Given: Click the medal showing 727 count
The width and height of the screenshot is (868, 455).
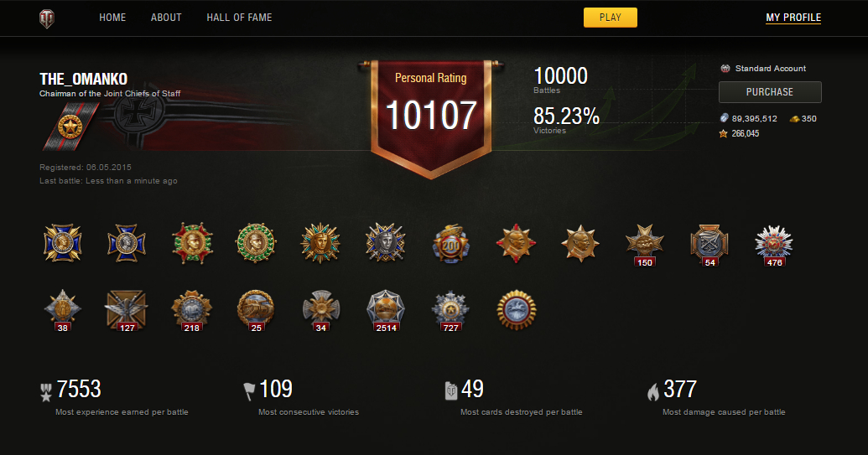Looking at the screenshot, I should pyautogui.click(x=450, y=310).
